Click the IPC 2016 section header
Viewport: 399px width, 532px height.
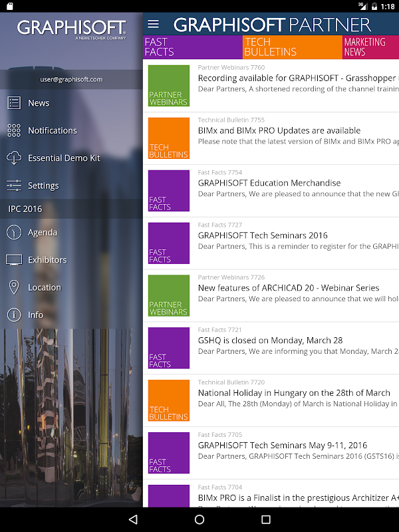71,209
